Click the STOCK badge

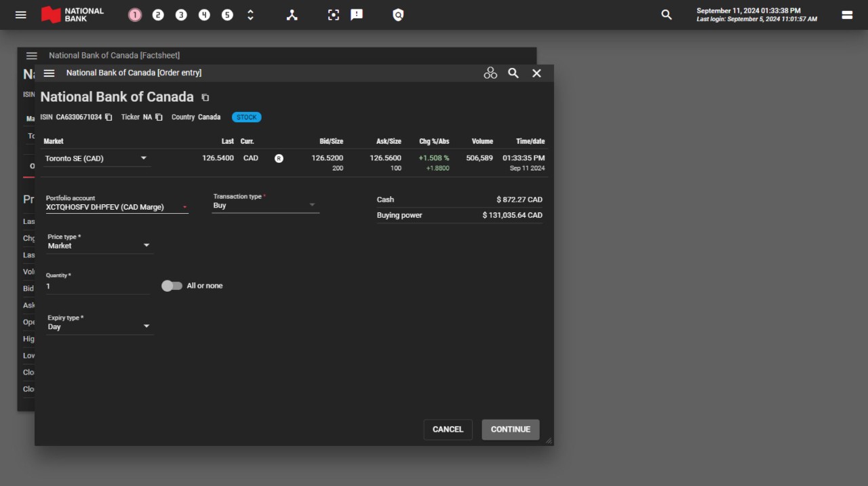[x=247, y=117]
